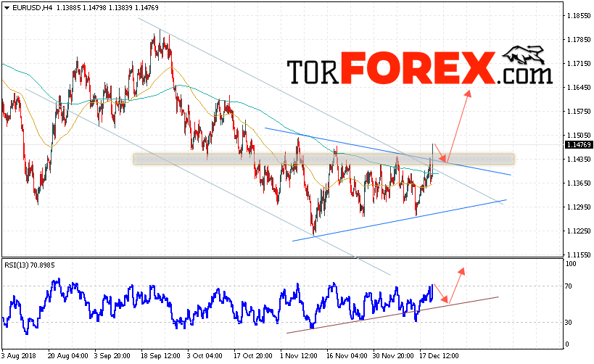The height and width of the screenshot is (364, 594).
Task: Select the 1.12250 price axis label
Action: 579,231
